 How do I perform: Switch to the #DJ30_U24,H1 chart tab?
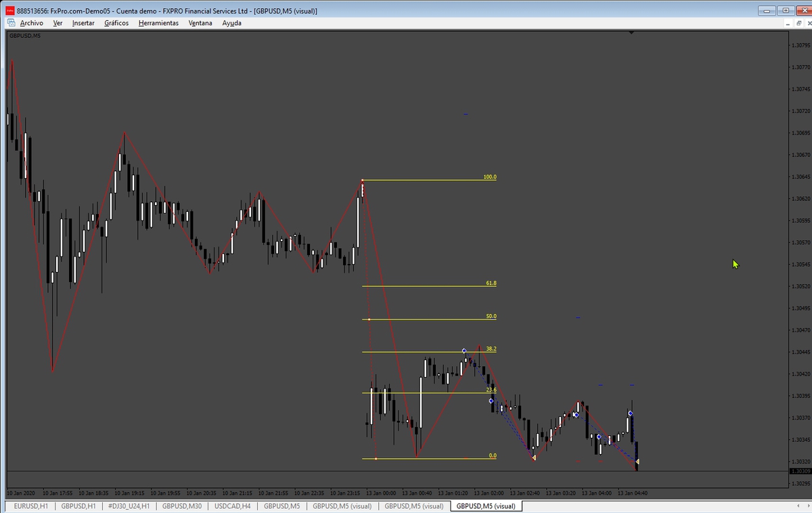coord(129,506)
